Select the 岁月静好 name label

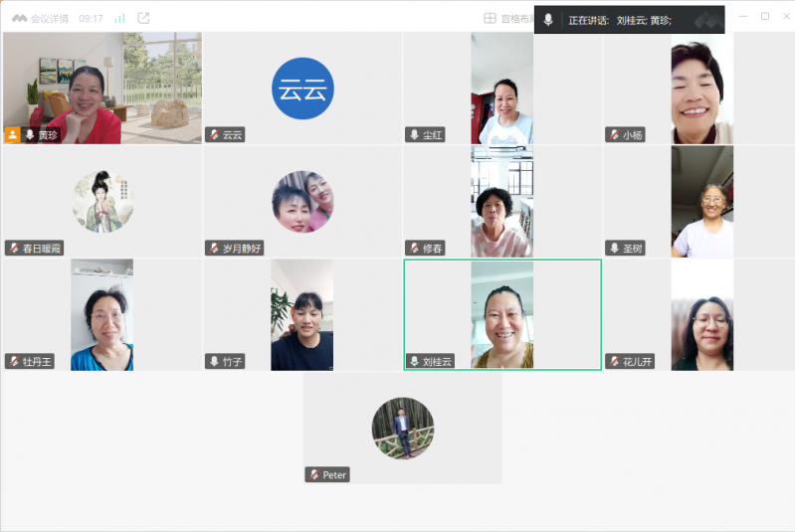point(242,248)
